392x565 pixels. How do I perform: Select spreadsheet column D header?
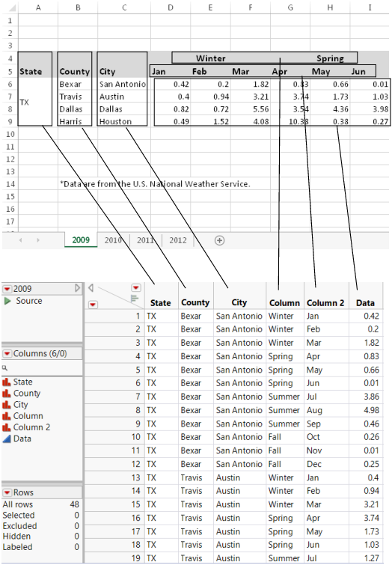coord(171,7)
